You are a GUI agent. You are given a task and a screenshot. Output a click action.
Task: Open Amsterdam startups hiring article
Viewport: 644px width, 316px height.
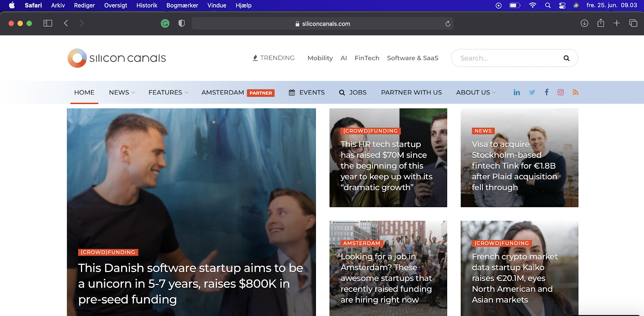click(x=386, y=278)
